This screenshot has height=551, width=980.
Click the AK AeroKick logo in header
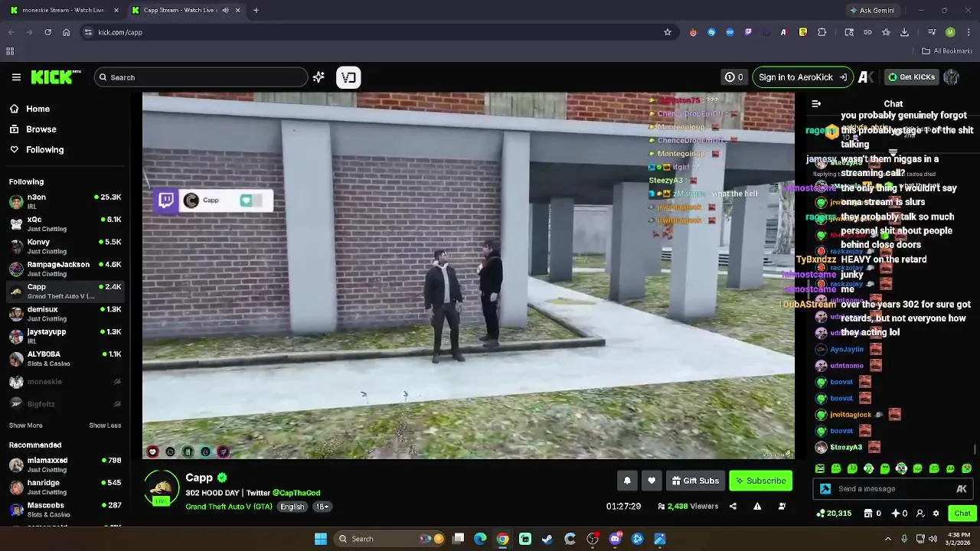coord(866,77)
